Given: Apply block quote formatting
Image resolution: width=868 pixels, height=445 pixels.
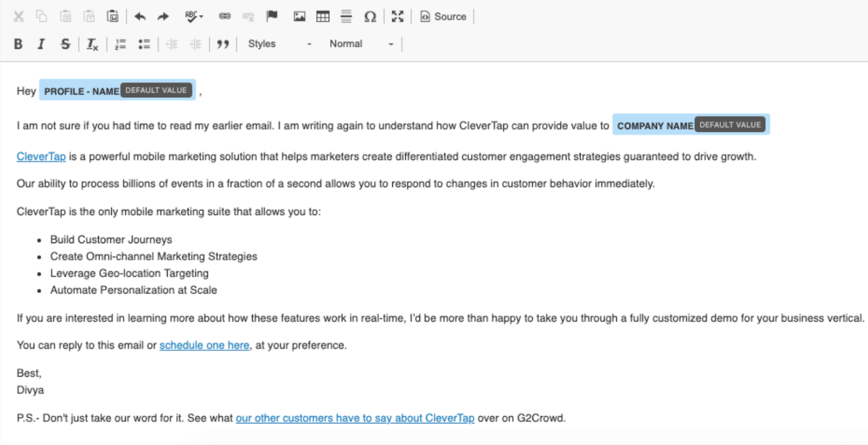Looking at the screenshot, I should coord(222,44).
